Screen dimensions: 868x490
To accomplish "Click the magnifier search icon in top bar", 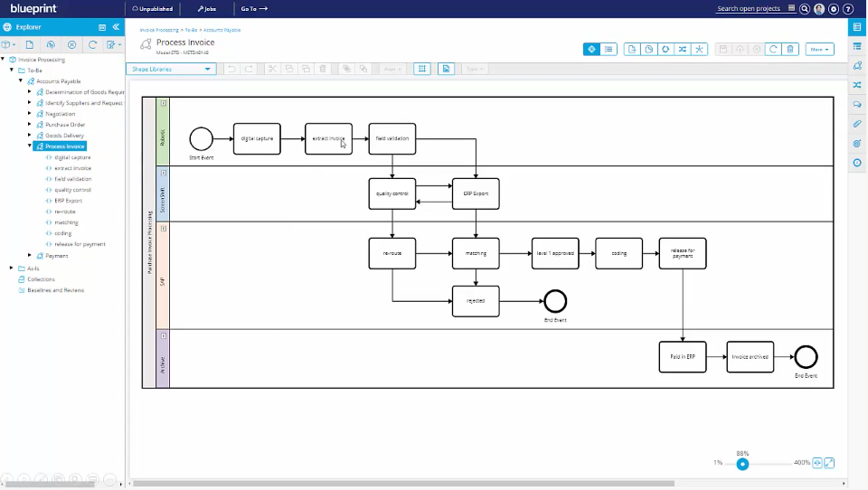I will (805, 9).
